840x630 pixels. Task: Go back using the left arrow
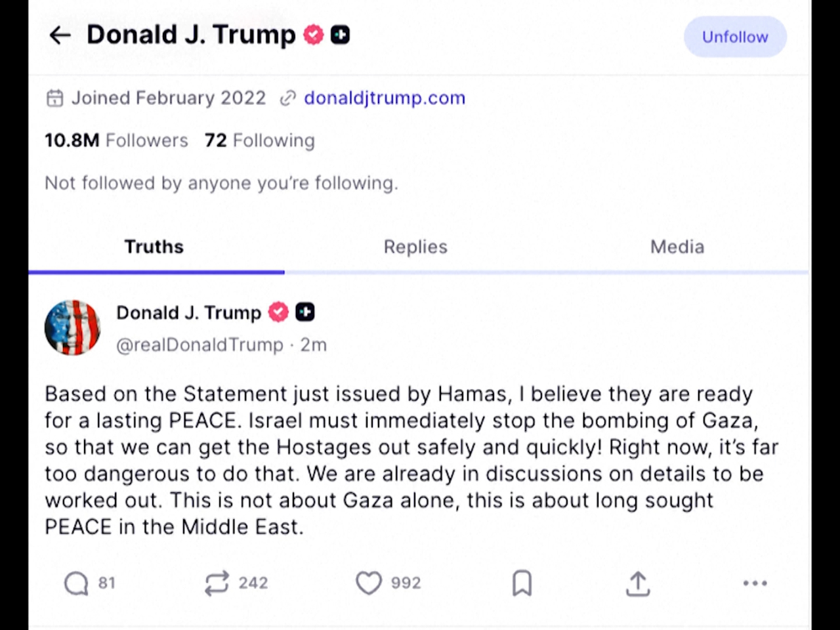click(x=60, y=35)
